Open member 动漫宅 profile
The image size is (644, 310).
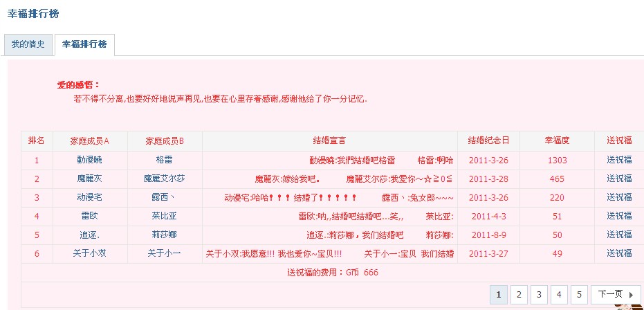pos(89,197)
